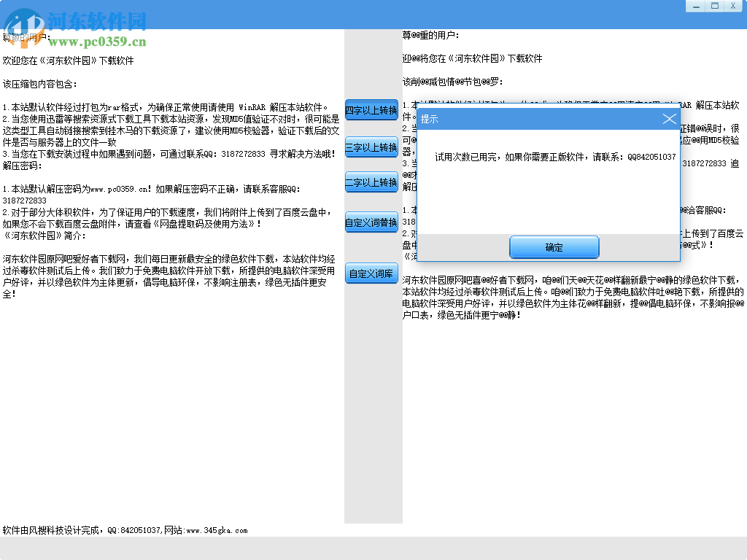Minimize the application window
Viewport: 747px width, 560px height.
coord(697,6)
